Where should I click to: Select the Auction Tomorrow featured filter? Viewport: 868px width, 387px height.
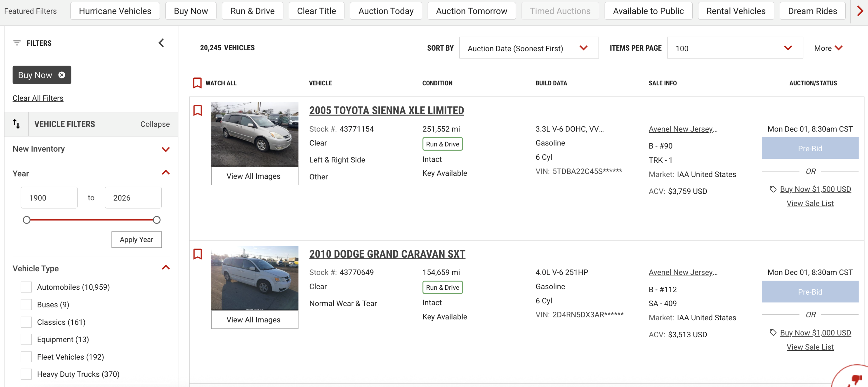pos(471,11)
